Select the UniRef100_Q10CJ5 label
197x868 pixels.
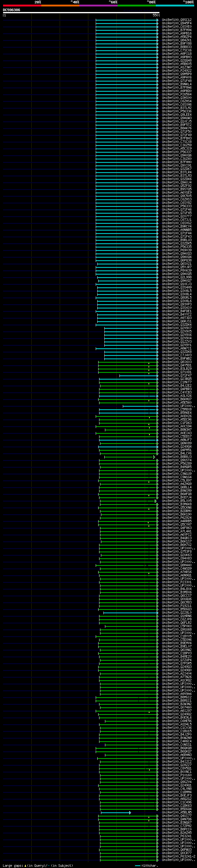[x=177, y=121]
